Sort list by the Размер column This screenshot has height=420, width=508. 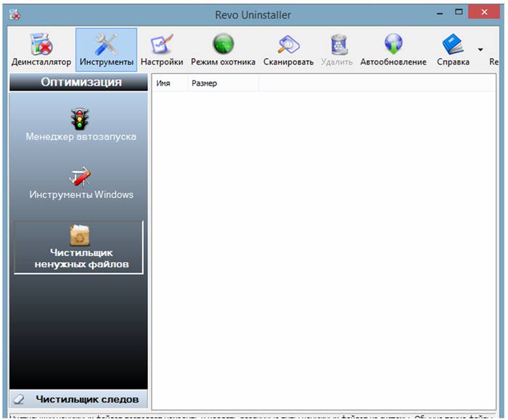click(222, 84)
